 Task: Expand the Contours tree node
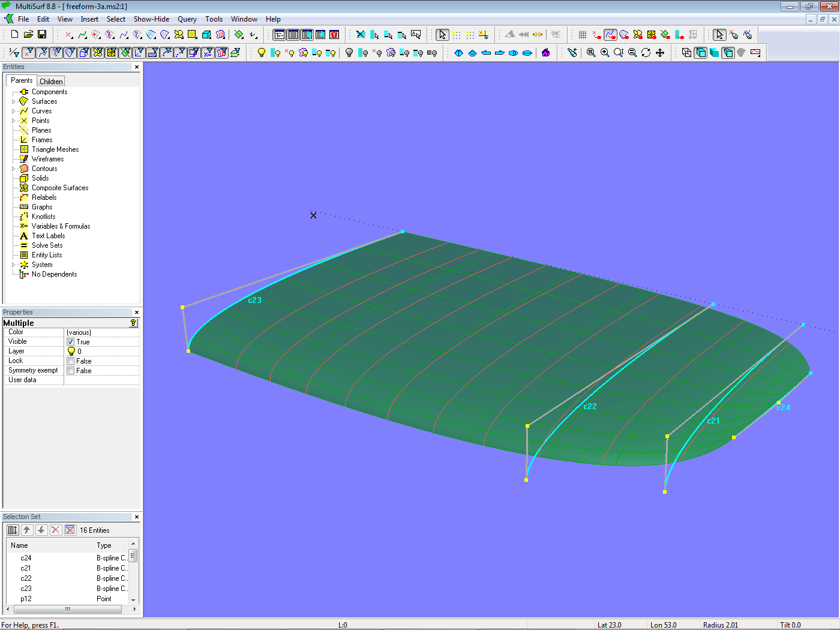(x=13, y=169)
